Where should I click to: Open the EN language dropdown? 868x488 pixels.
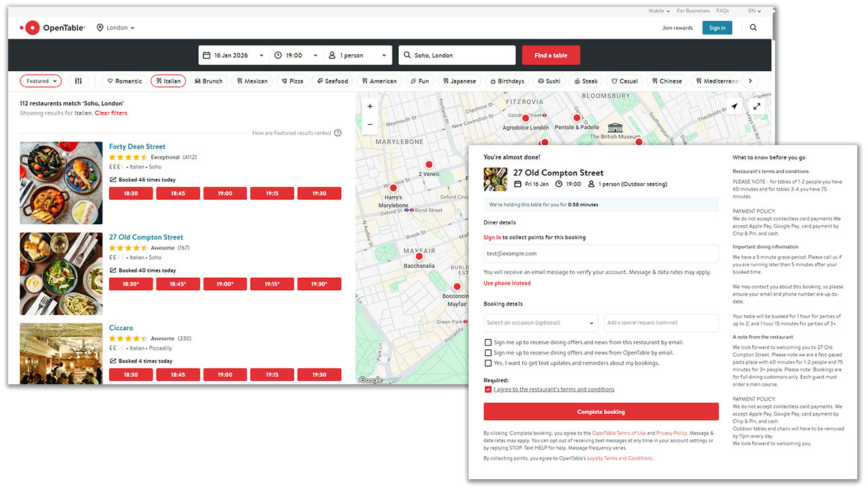tap(754, 11)
